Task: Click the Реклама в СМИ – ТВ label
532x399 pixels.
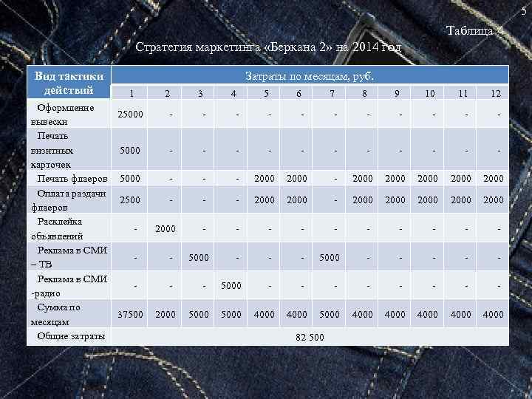Action: coord(69,257)
